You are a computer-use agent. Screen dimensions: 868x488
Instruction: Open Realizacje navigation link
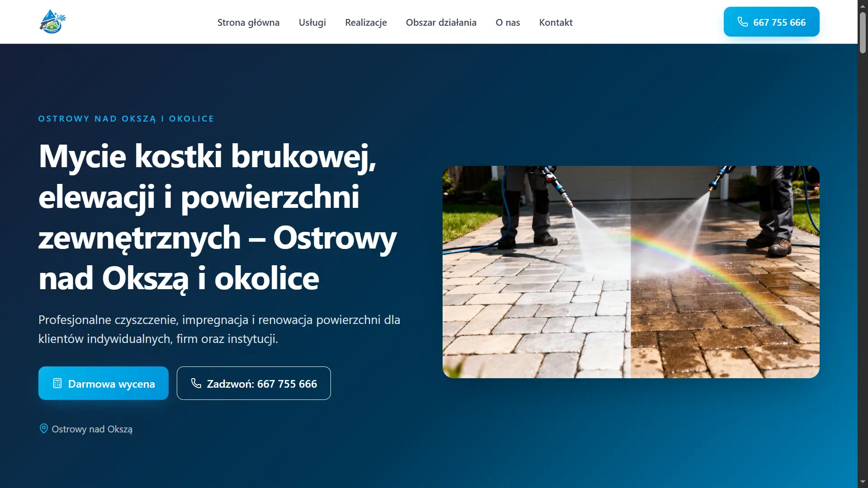(366, 22)
